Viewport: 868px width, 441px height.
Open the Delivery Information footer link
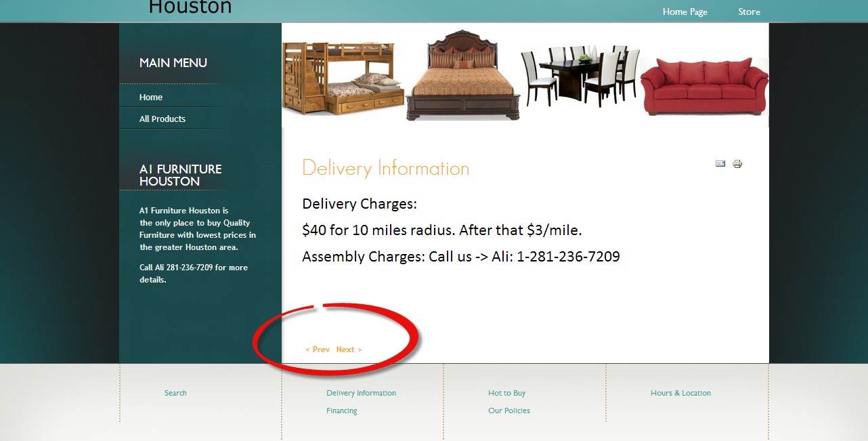[361, 393]
